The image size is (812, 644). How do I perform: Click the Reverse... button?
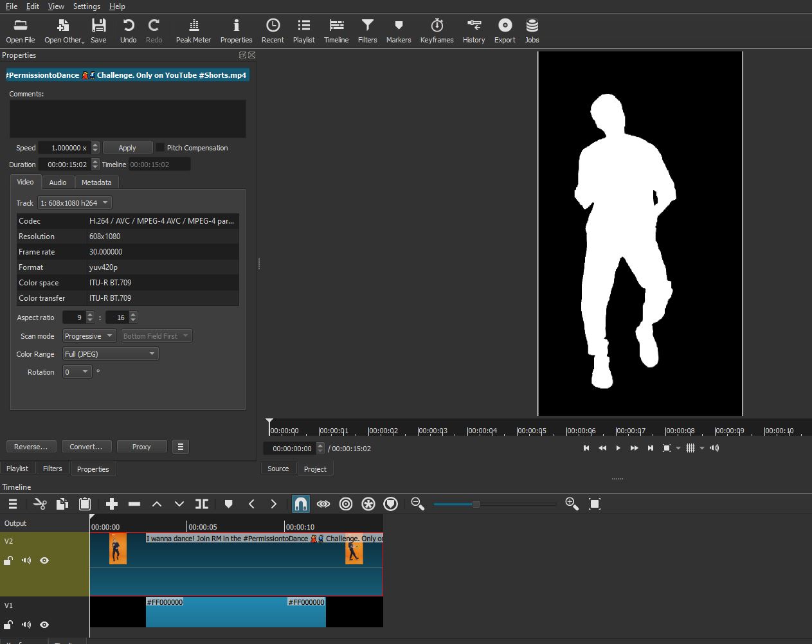click(31, 447)
